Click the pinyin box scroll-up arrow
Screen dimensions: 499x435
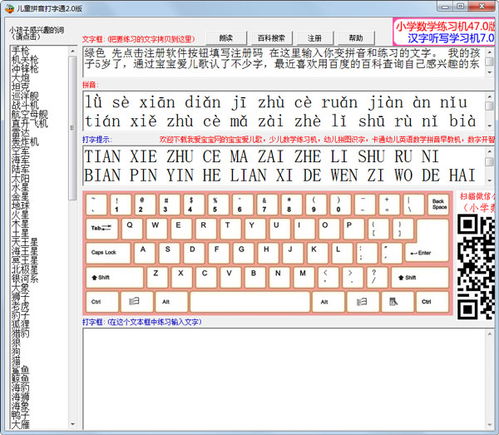click(489, 97)
